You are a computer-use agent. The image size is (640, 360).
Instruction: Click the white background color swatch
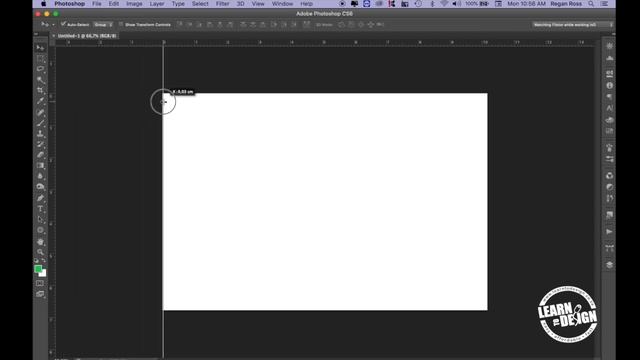43,274
